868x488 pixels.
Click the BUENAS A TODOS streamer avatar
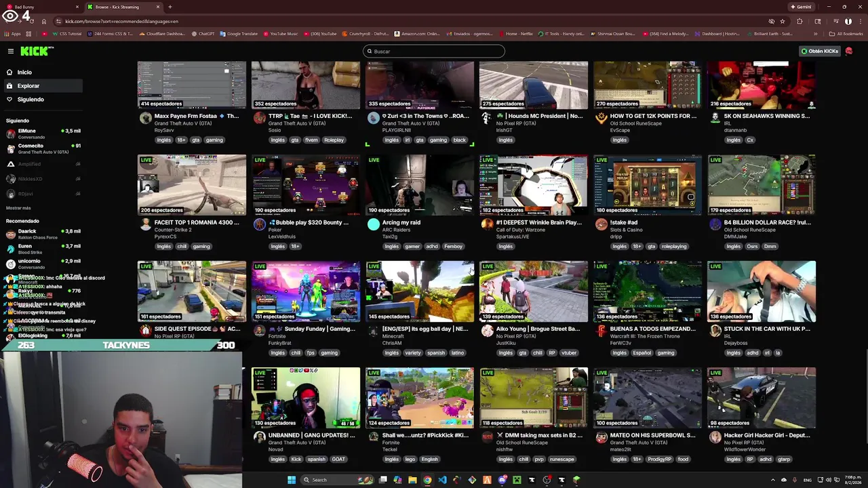click(601, 331)
